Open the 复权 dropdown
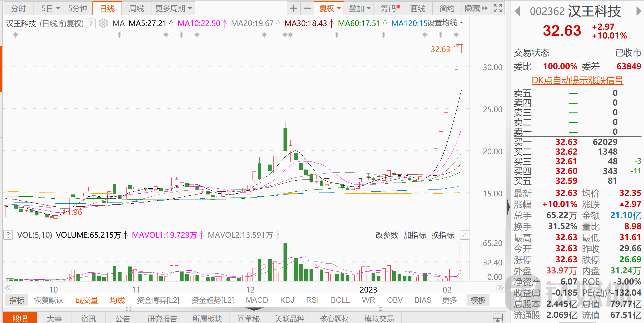This screenshot has width=644, height=323. click(329, 8)
